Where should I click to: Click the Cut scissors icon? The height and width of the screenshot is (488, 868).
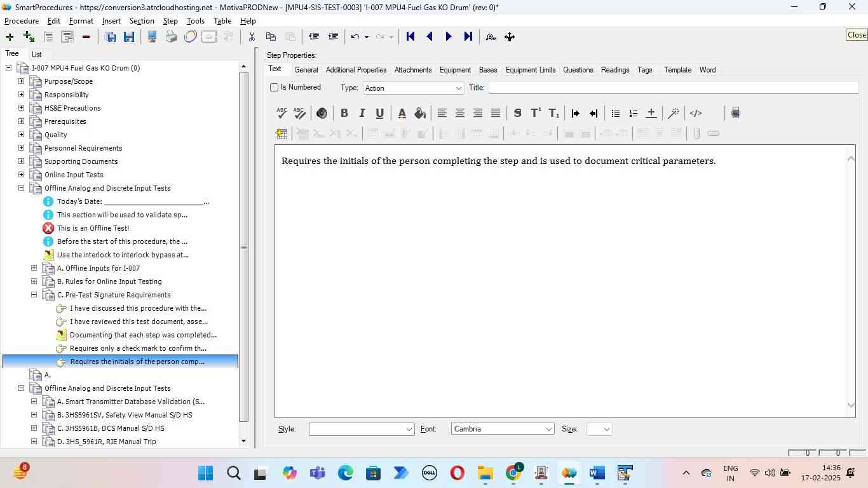point(252,37)
